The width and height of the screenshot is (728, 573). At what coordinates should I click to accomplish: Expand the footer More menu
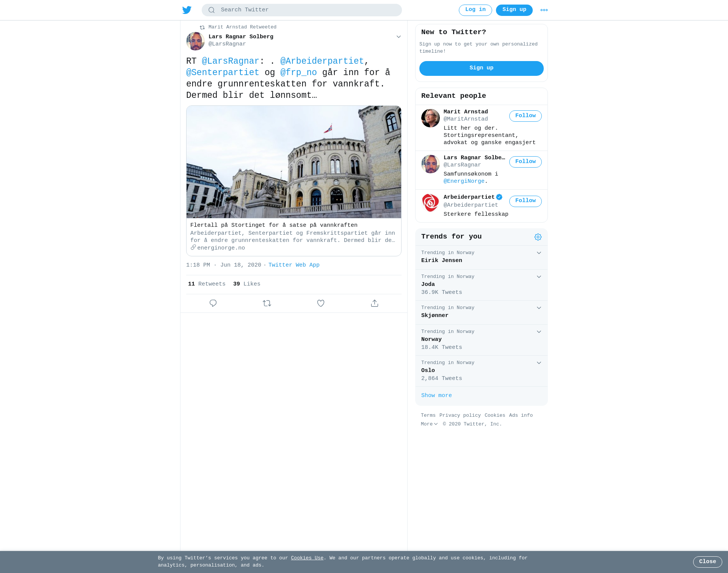(429, 424)
